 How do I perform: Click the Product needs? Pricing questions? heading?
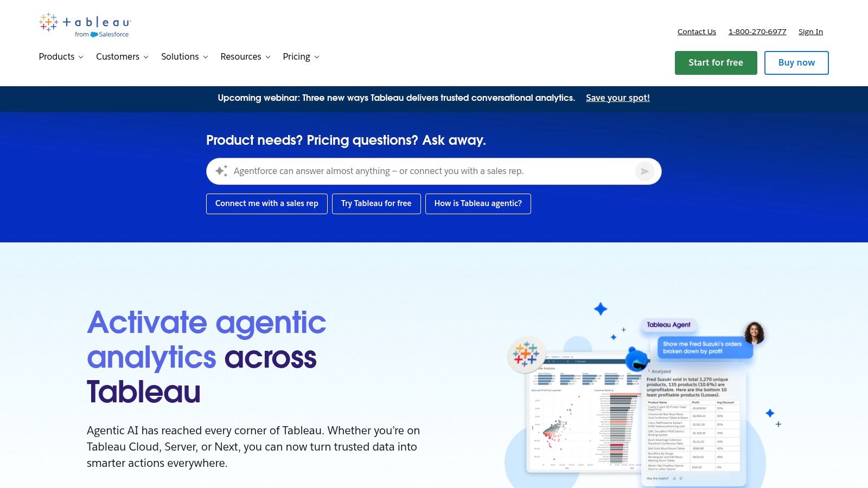point(346,140)
